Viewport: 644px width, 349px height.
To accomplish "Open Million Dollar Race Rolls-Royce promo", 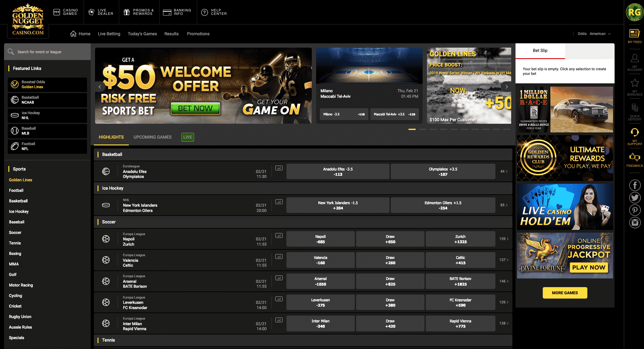I will pyautogui.click(x=565, y=110).
